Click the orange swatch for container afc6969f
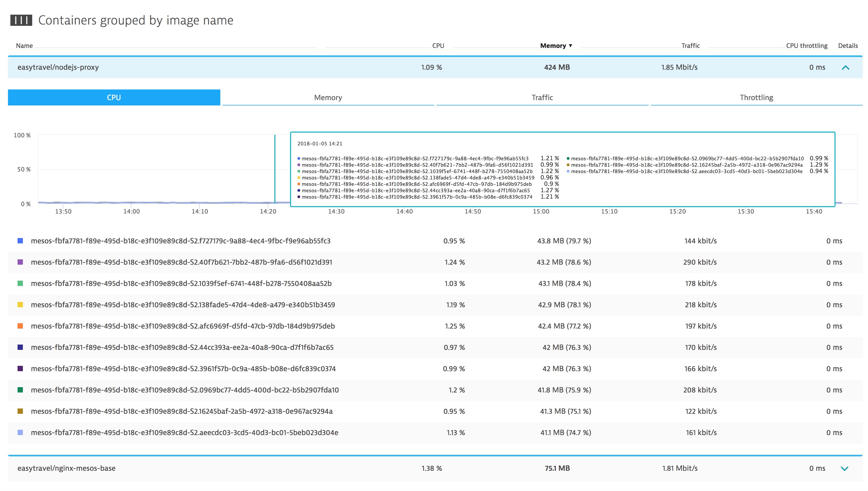Screen dimensions: 868x491 tap(20, 326)
